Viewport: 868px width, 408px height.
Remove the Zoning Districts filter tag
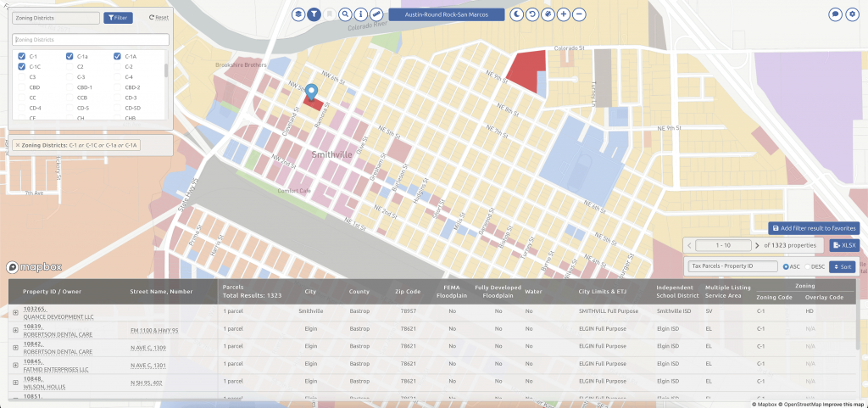[18, 145]
